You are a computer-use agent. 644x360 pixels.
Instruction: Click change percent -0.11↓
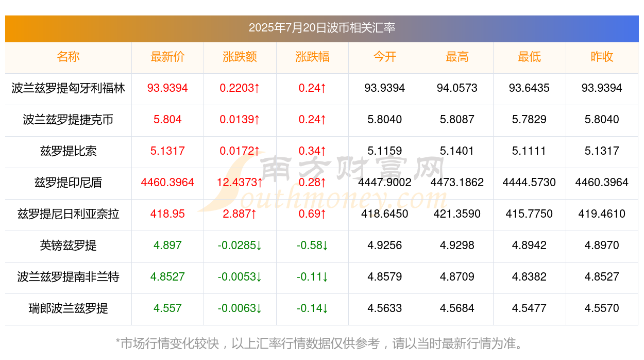[312, 277]
